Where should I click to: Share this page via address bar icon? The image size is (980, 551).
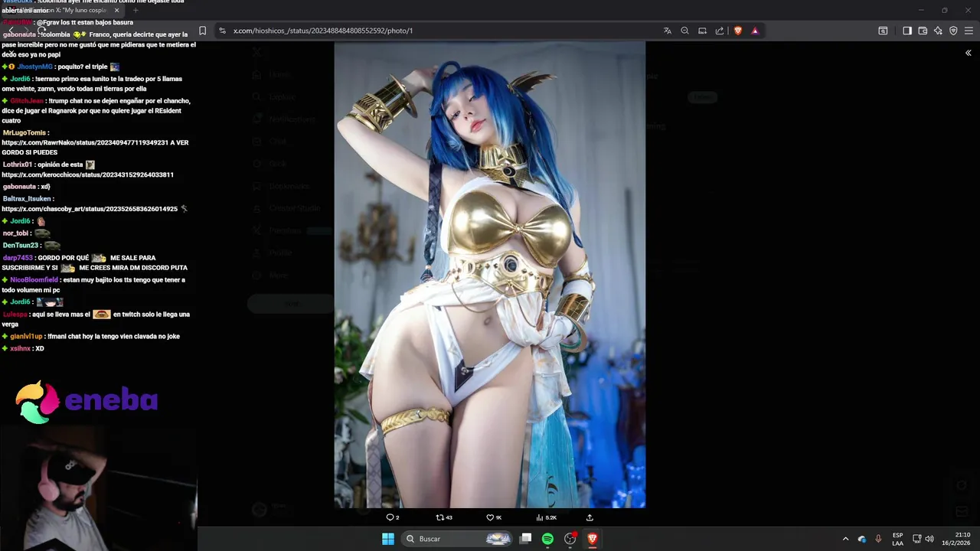pos(720,31)
